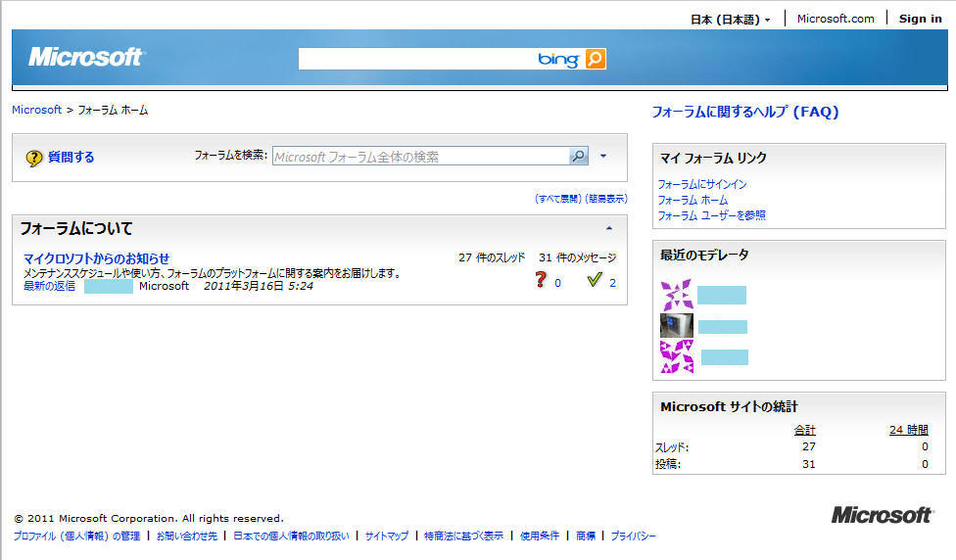Image resolution: width=956 pixels, height=560 pixels.
Task: Click the 27 件のスレッド text
Action: pos(492,257)
